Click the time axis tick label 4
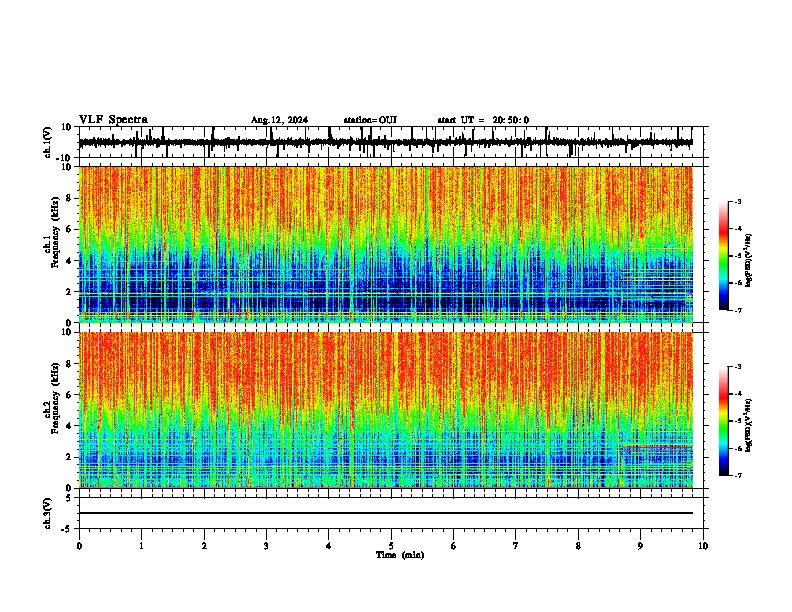The width and height of the screenshot is (792, 612). tap(329, 546)
